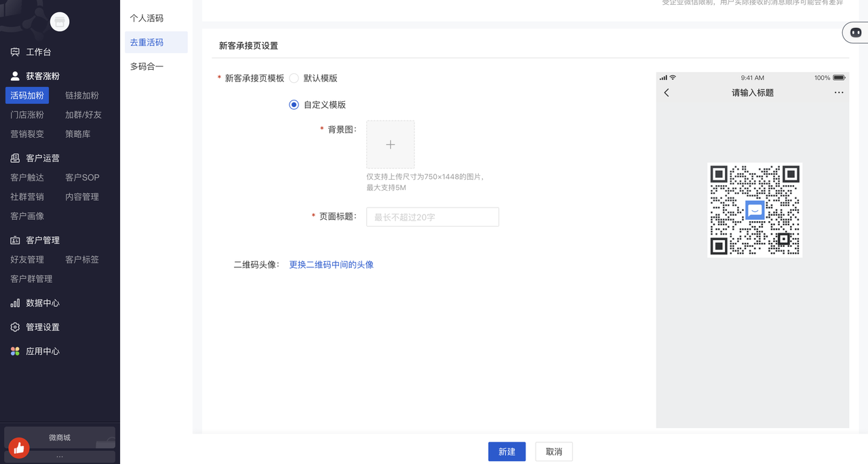Open 客户触达 menu item
868x464 pixels.
click(27, 178)
